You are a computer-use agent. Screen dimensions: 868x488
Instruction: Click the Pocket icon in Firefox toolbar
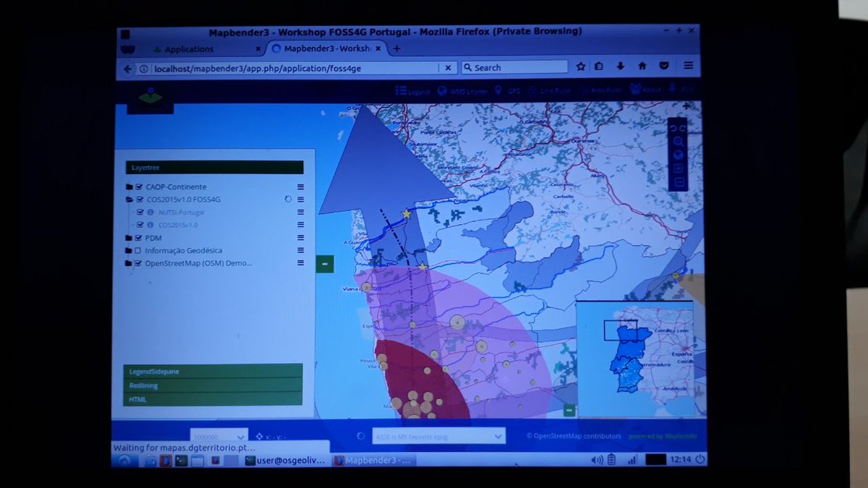(x=664, y=67)
